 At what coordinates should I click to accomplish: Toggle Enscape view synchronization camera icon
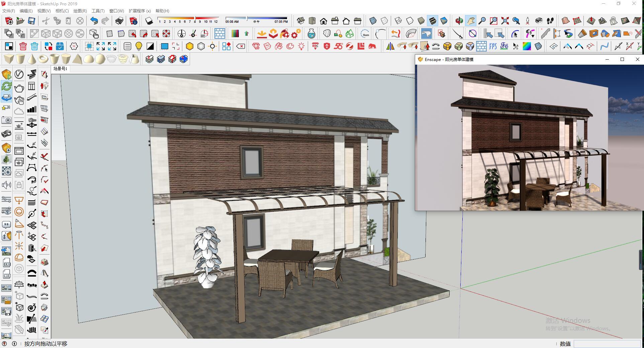coord(6,98)
